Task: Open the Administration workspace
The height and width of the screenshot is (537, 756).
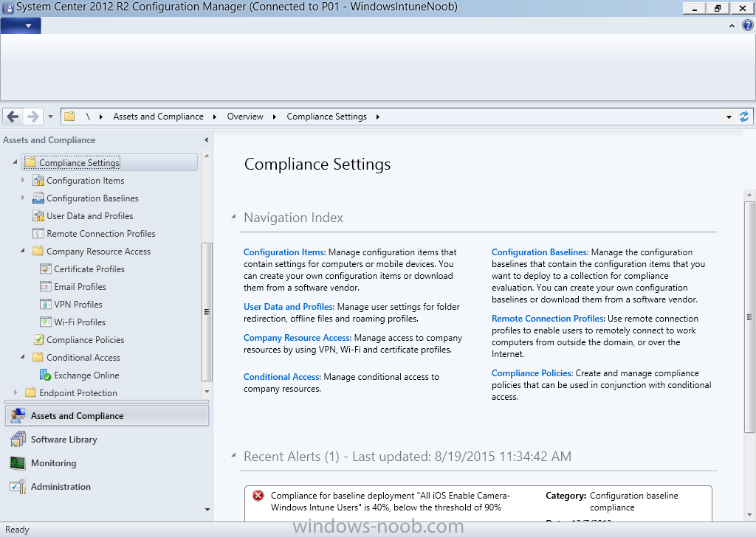Action: pos(106,486)
